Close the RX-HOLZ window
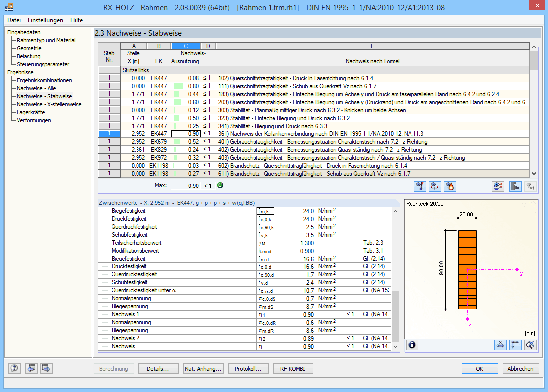 (x=537, y=5)
